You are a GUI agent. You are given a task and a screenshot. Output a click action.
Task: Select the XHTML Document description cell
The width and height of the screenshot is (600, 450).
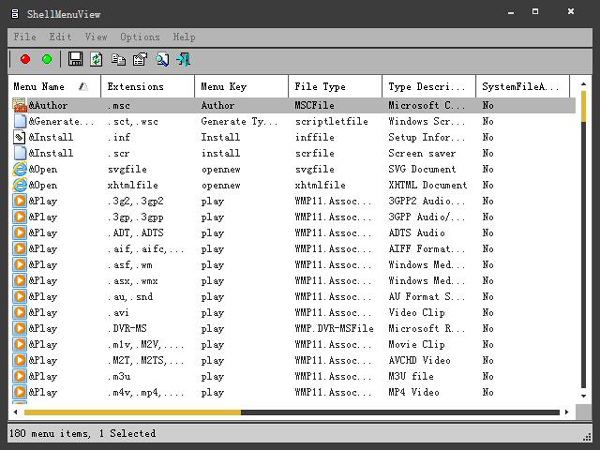pyautogui.click(x=428, y=185)
